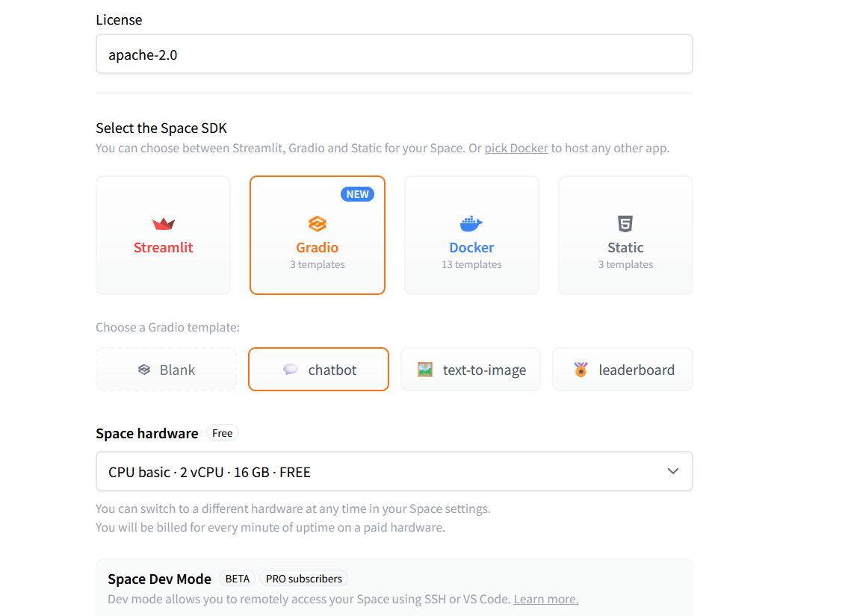Choose the leaderboard template label
Viewport: 842px width, 616px height.
(637, 370)
